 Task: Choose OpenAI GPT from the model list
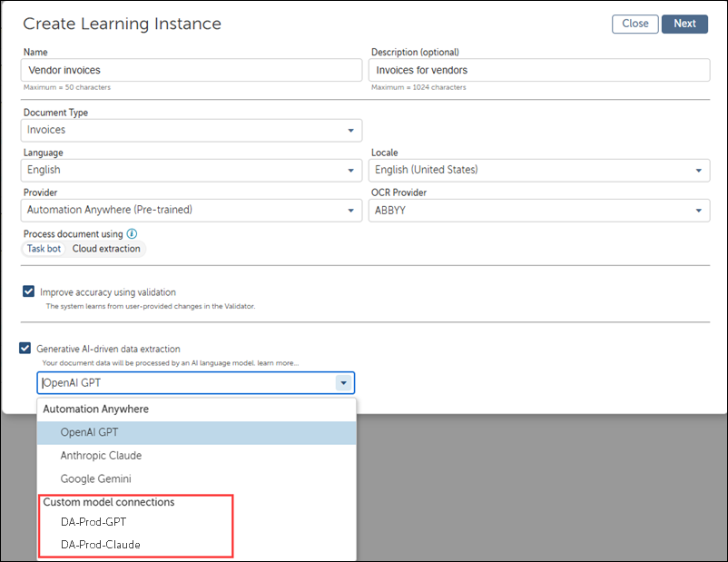pyautogui.click(x=196, y=432)
